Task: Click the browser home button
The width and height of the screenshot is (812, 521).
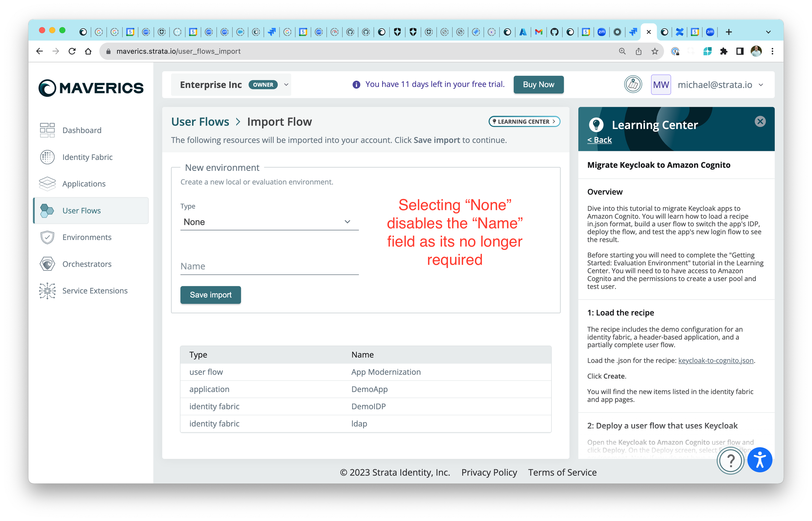Action: (x=88, y=51)
